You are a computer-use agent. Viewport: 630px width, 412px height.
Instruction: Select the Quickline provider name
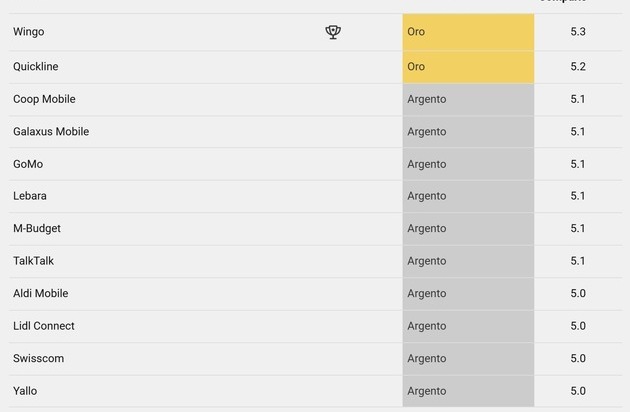pyautogui.click(x=37, y=67)
